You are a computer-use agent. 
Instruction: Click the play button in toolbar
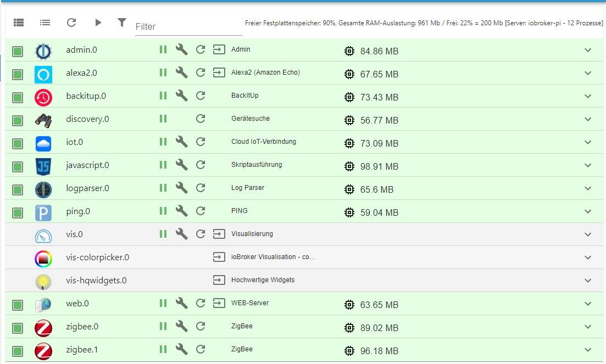tap(98, 23)
